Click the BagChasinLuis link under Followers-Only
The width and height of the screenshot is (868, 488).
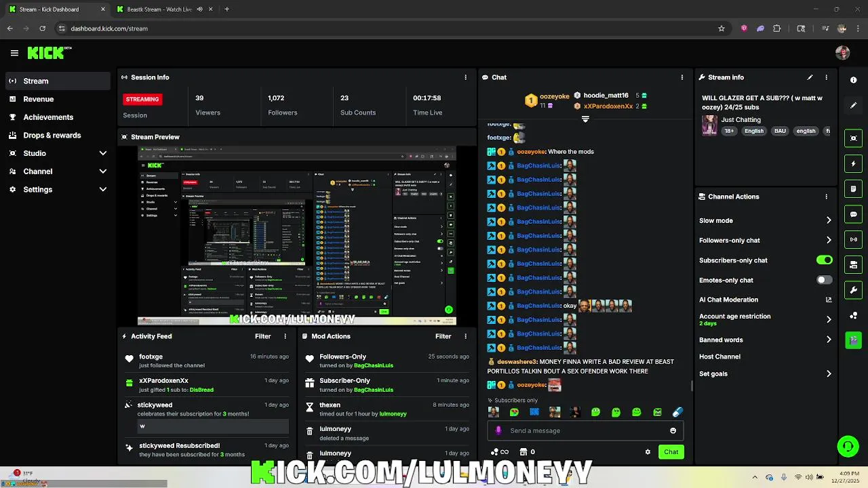pyautogui.click(x=373, y=365)
